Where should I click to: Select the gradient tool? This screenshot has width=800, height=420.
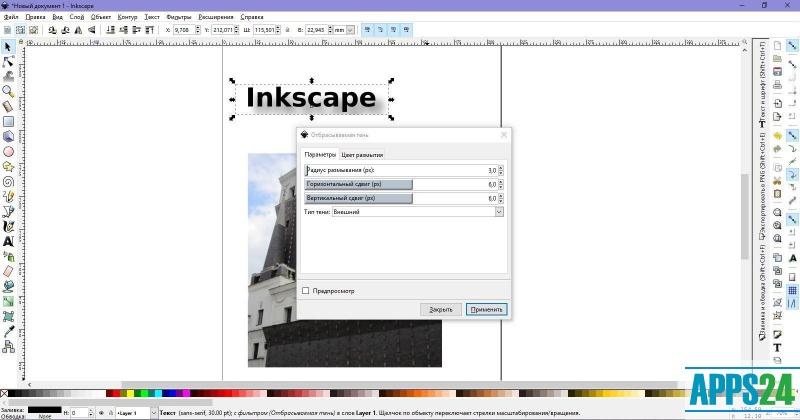tap(8, 302)
